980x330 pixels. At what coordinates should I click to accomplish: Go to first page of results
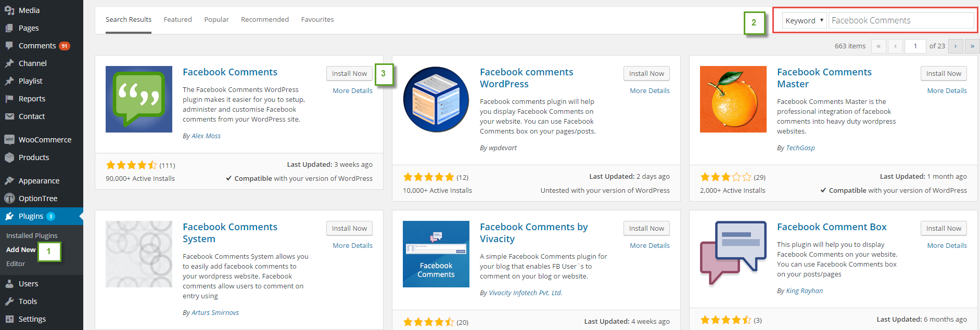pyautogui.click(x=878, y=46)
